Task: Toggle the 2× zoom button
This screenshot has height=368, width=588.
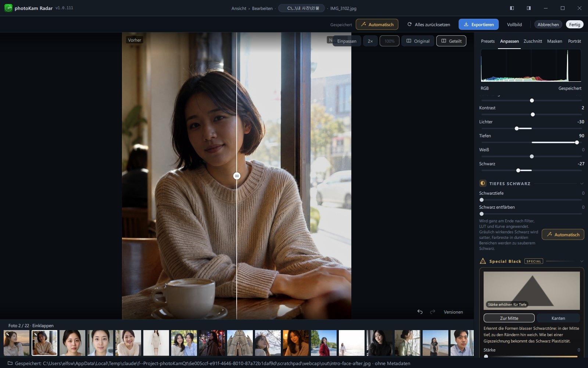Action: pyautogui.click(x=370, y=41)
